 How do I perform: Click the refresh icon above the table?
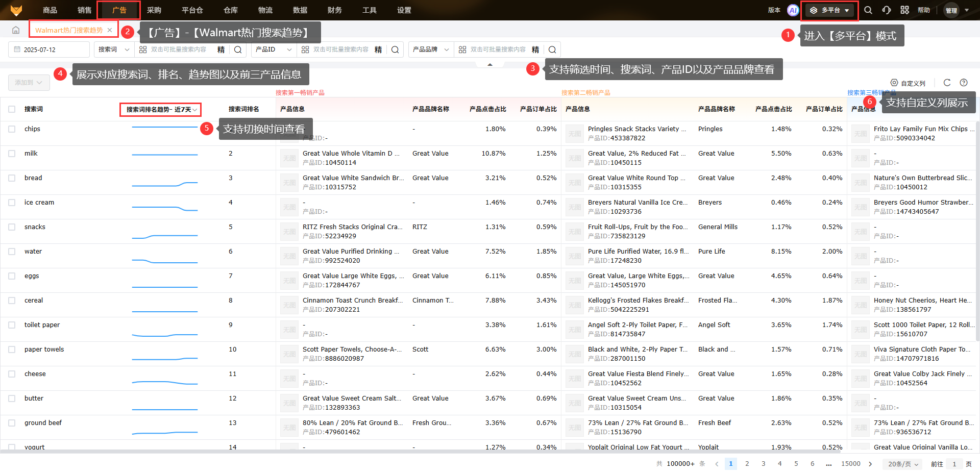click(947, 83)
